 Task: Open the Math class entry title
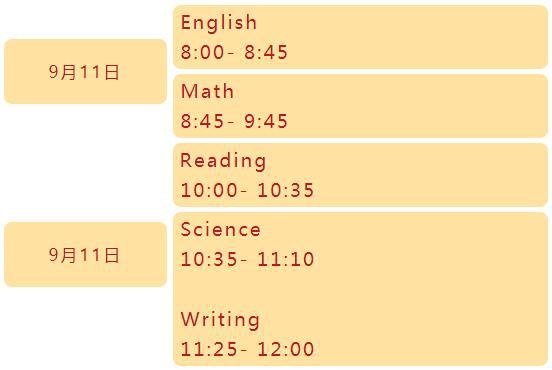(x=207, y=91)
